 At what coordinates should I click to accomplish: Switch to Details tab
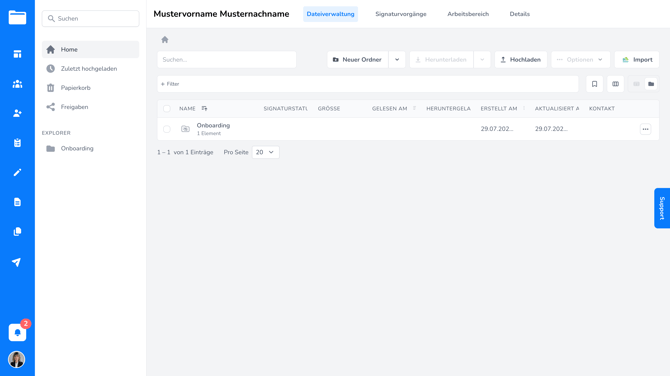520,14
